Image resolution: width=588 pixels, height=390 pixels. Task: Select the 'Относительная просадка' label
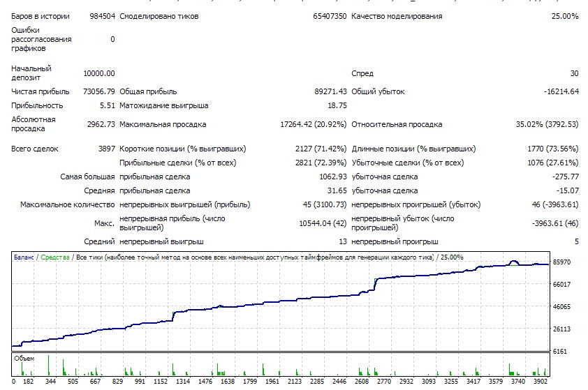point(397,124)
